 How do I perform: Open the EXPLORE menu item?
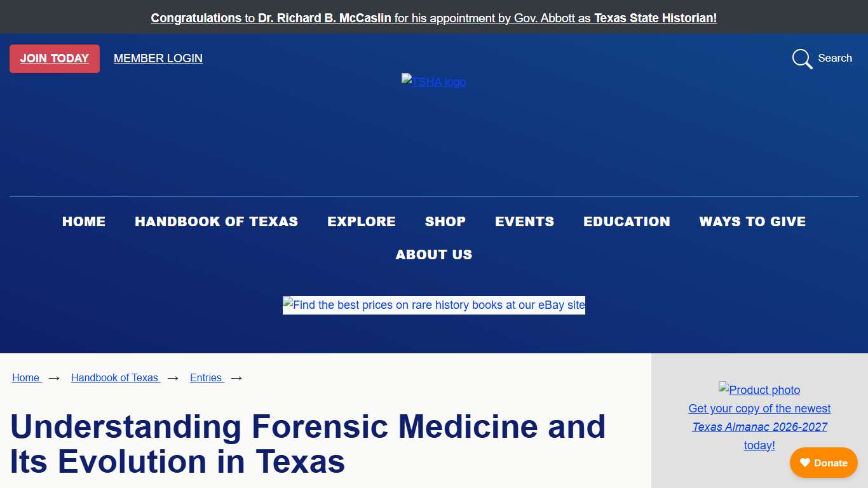361,221
